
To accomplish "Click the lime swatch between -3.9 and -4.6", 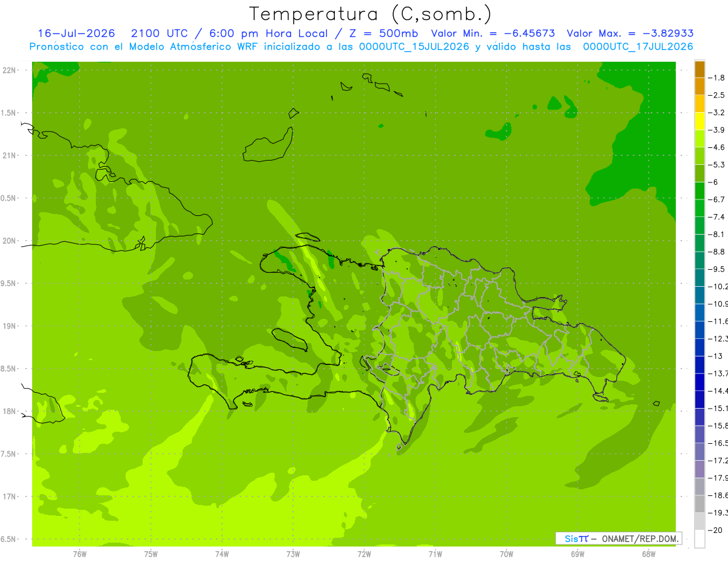I will [699, 139].
